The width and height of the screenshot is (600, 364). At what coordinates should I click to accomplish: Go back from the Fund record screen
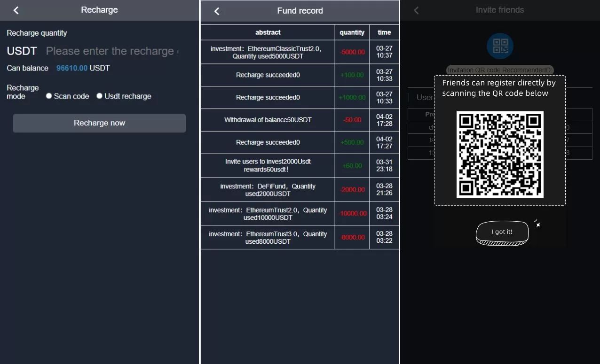217,11
